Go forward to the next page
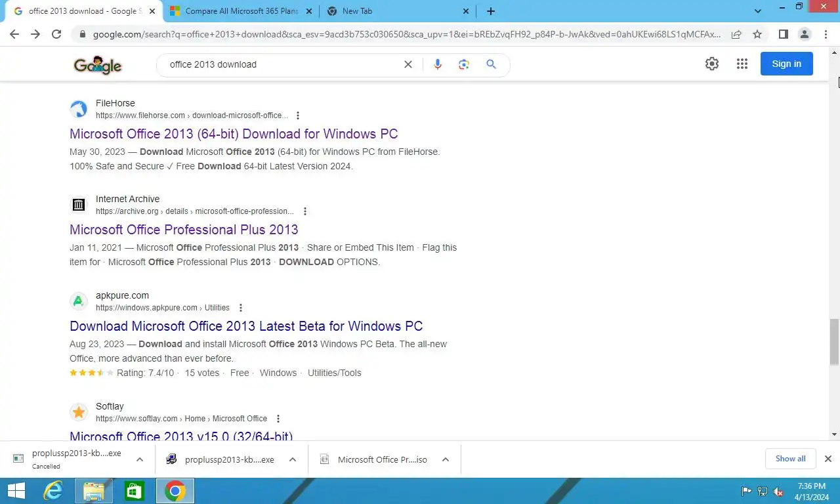The image size is (840, 504). point(35,34)
